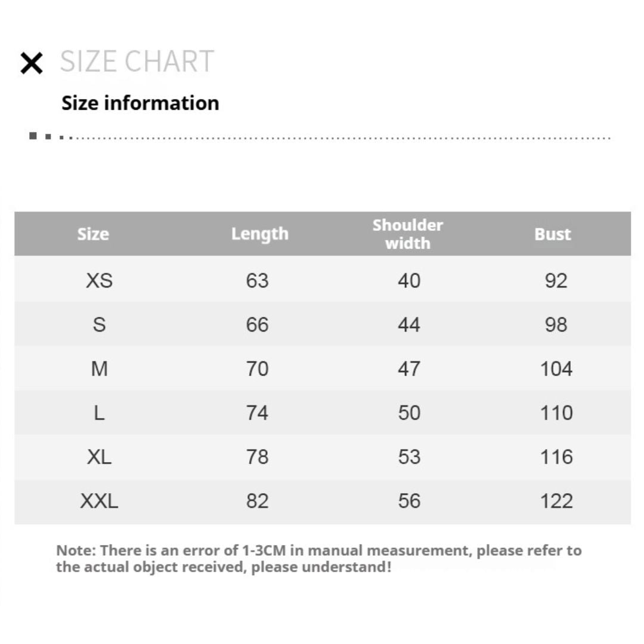Image resolution: width=644 pixels, height=644 pixels.
Task: Click the SIZE CHART title
Action: click(137, 61)
